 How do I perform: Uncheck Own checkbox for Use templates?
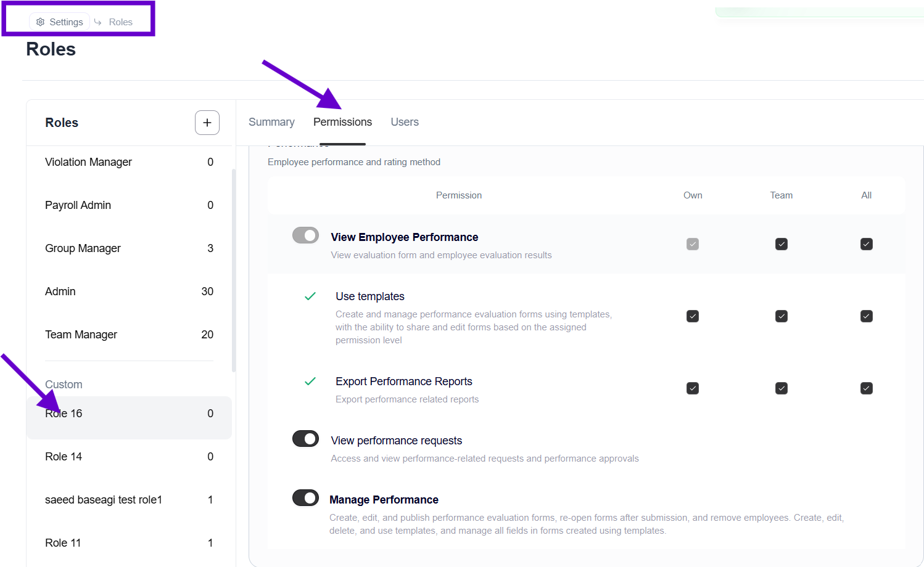tap(693, 316)
